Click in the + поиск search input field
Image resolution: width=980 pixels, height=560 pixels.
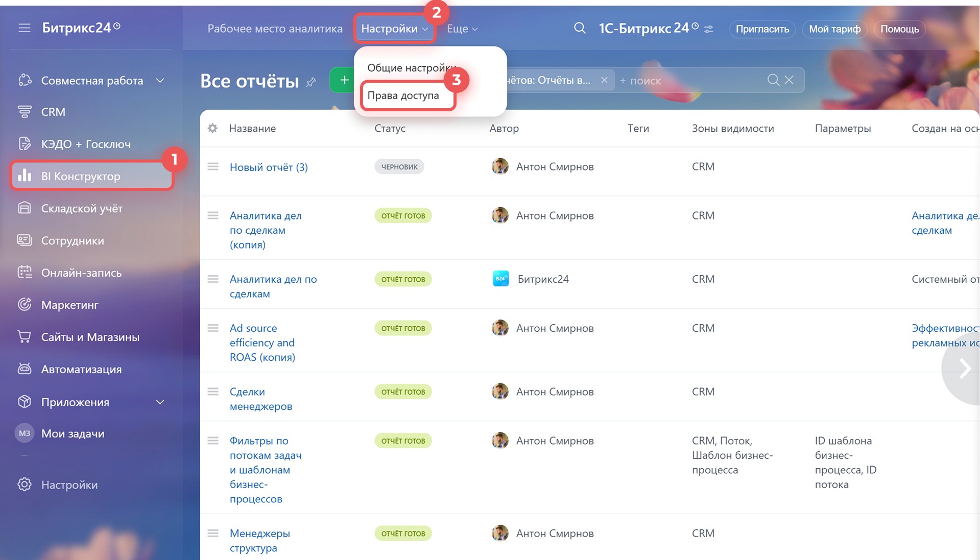click(689, 81)
